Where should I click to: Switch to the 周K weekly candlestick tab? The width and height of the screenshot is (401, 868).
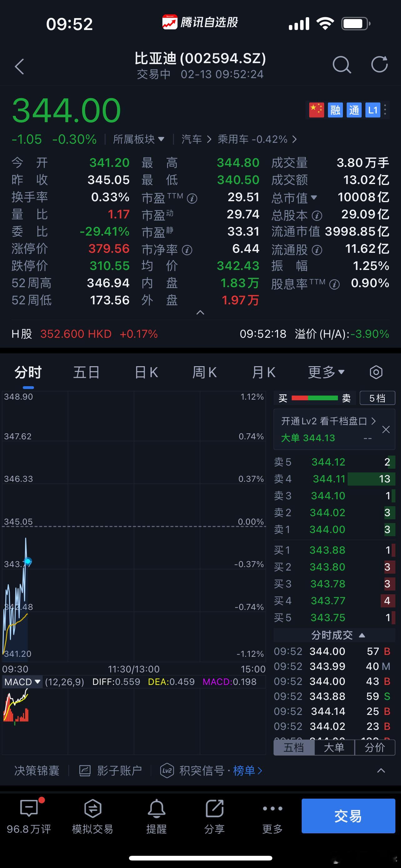click(204, 372)
